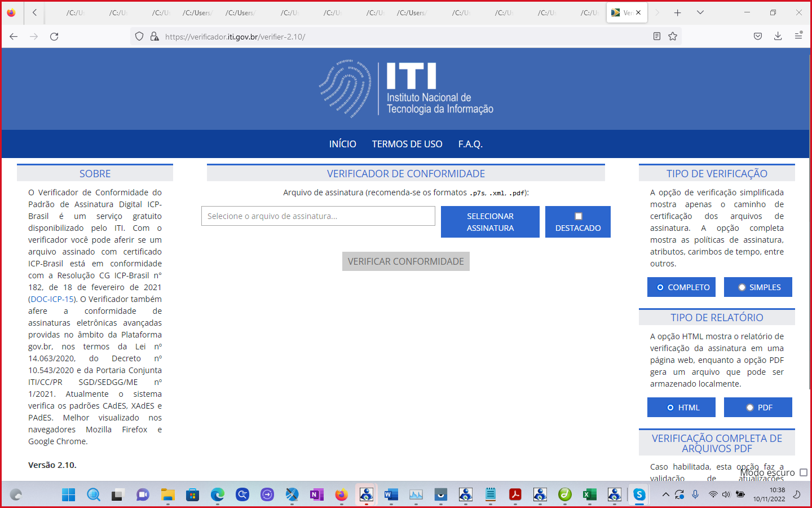Bookmark this page with the star icon
Viewport: 812px width, 508px height.
click(673, 37)
